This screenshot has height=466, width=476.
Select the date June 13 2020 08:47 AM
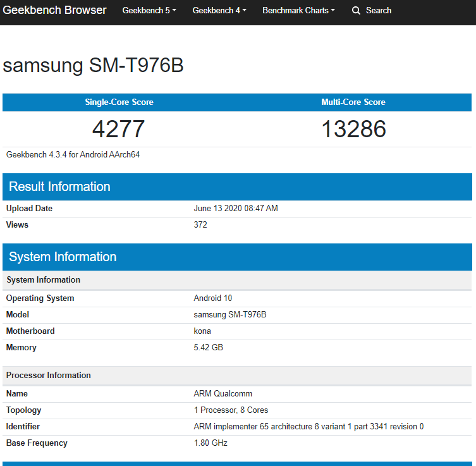click(x=236, y=208)
